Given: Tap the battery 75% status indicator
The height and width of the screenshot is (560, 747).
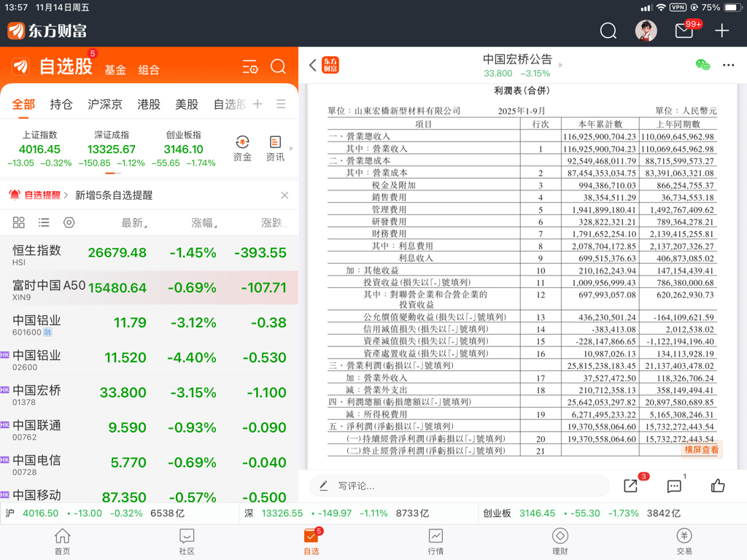Looking at the screenshot, I should pos(721,7).
